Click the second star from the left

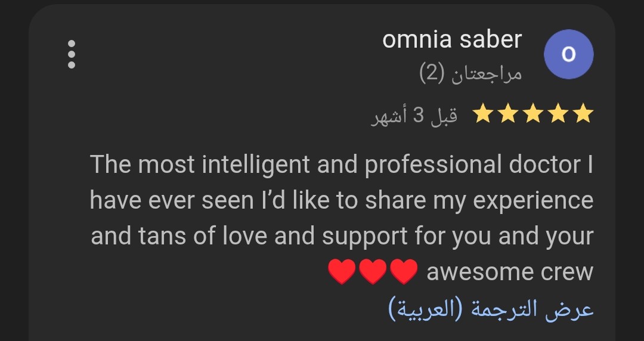[x=508, y=113]
